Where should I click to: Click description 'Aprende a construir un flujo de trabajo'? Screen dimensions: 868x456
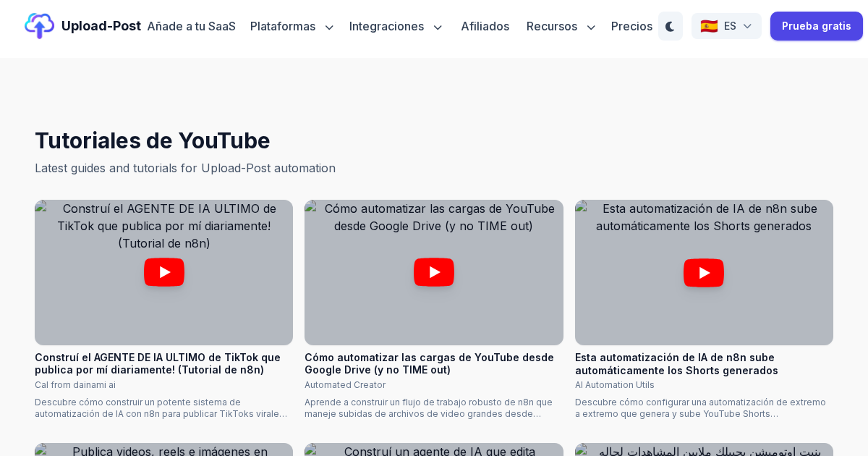428,408
